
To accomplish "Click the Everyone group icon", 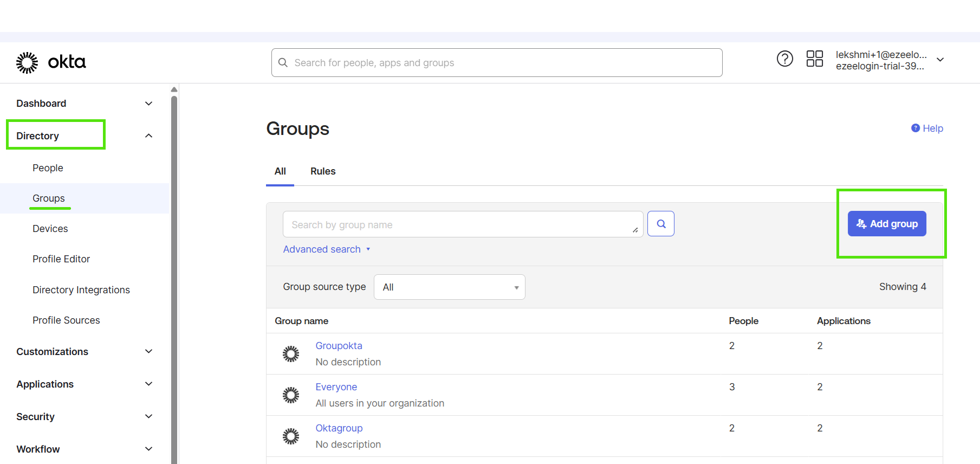I will (291, 395).
